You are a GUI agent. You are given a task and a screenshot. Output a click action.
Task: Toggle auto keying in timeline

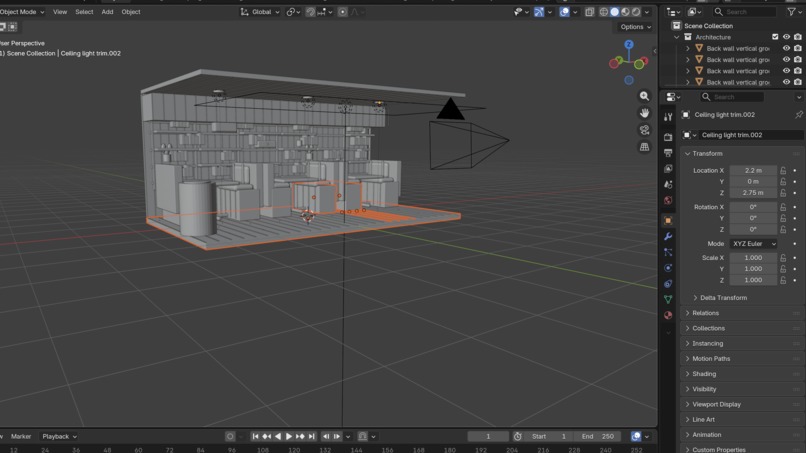pos(230,437)
